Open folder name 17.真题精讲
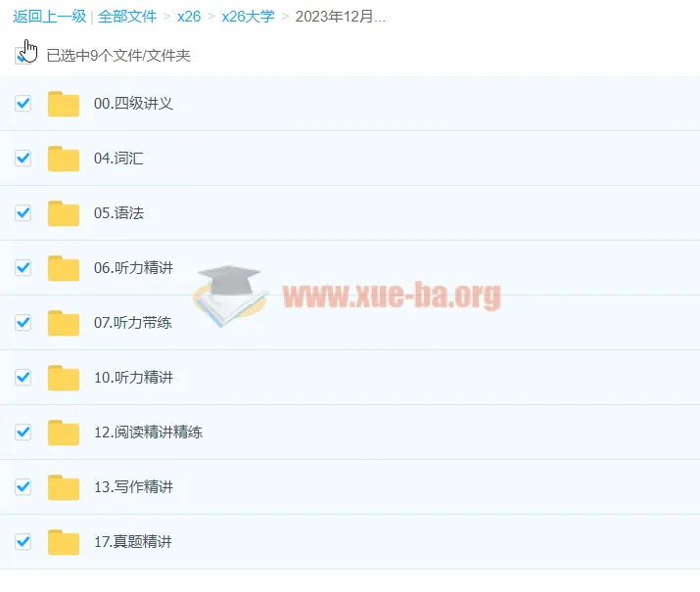The image size is (700, 592). tap(133, 542)
